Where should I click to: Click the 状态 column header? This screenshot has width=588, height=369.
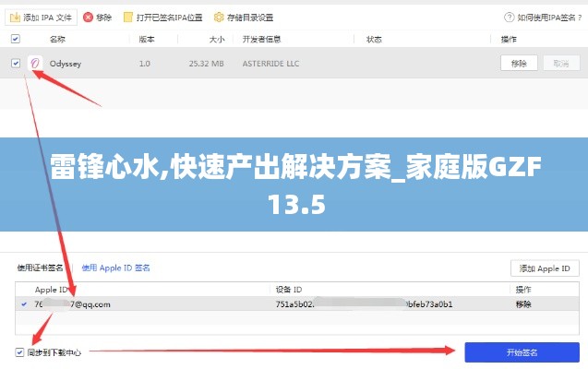coord(374,39)
